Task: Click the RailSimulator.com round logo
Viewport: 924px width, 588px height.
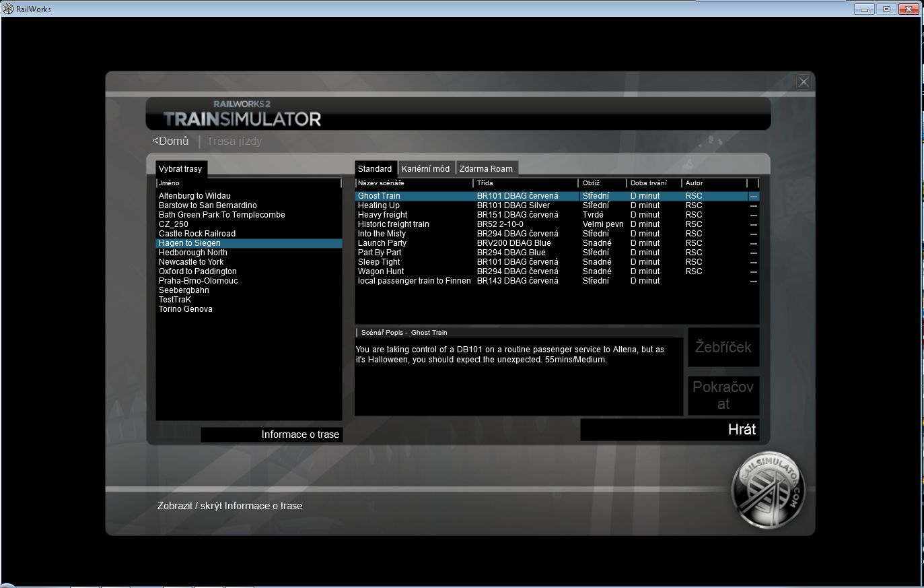Action: (x=767, y=490)
